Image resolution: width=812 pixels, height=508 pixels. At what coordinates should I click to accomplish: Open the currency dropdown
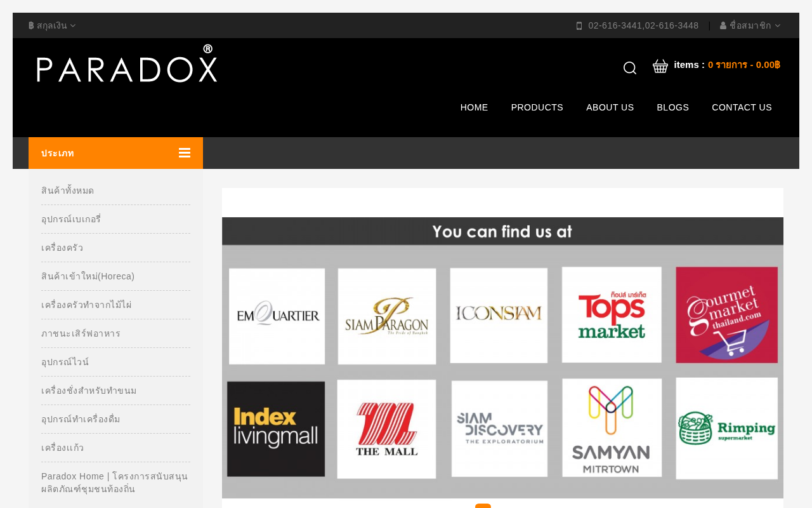point(52,25)
